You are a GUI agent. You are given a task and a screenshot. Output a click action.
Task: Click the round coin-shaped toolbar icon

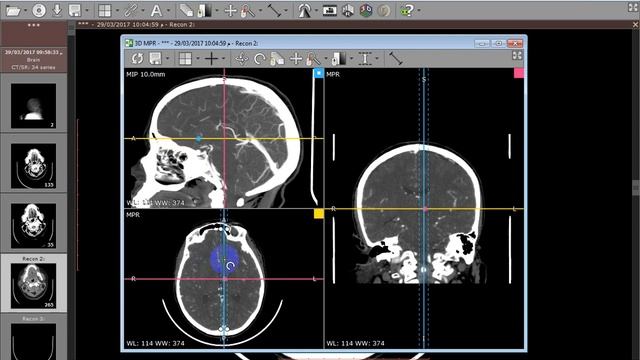[x=384, y=10]
